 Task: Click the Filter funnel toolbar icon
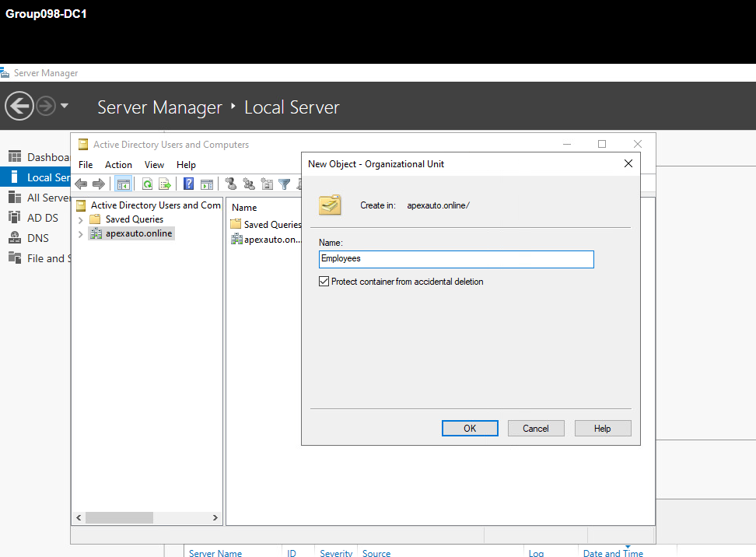click(285, 184)
